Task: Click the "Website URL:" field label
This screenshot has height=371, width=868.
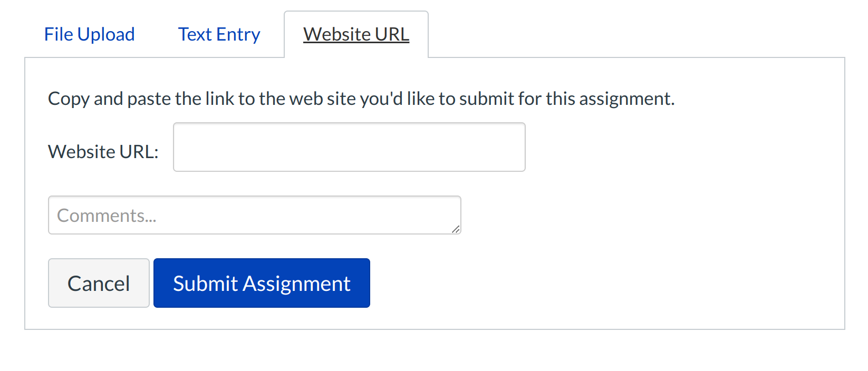Action: point(103,152)
